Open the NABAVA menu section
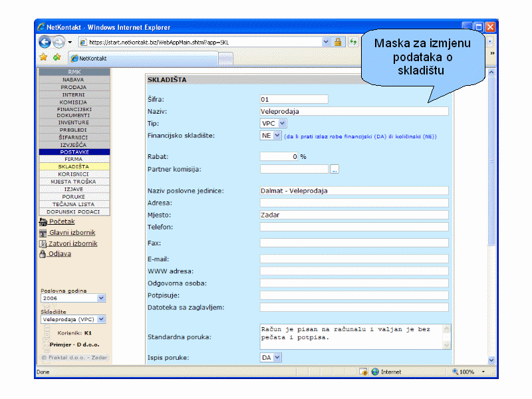The height and width of the screenshot is (399, 532). point(74,80)
